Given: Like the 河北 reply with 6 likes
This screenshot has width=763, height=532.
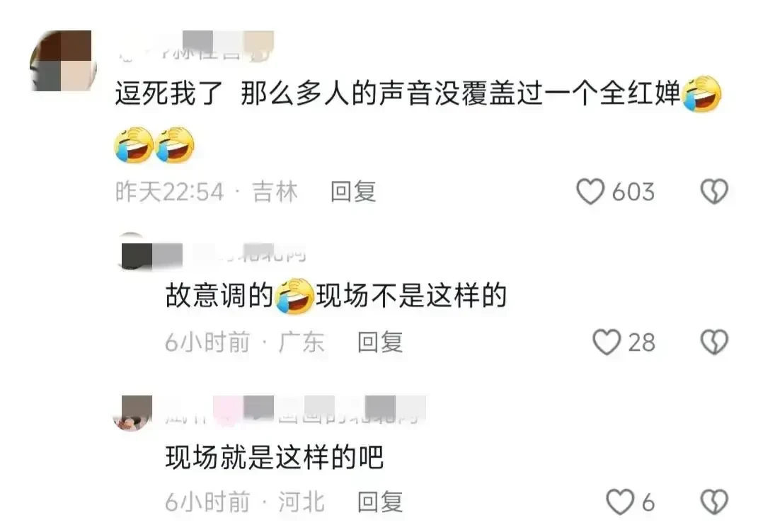Looking at the screenshot, I should (x=619, y=502).
